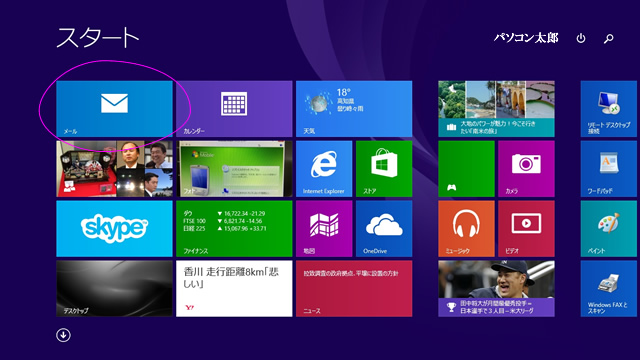Open the Calendar (カレンダー) tile

tap(234, 109)
